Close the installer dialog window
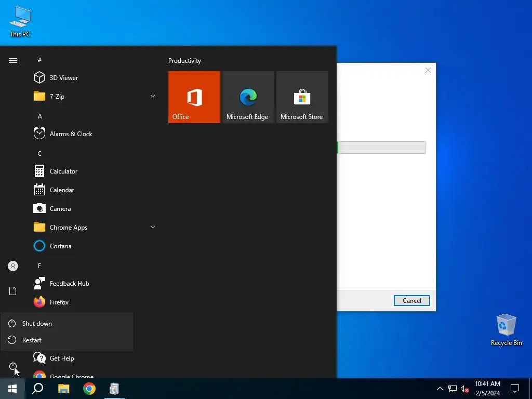The height and width of the screenshot is (399, 532). pos(428,70)
